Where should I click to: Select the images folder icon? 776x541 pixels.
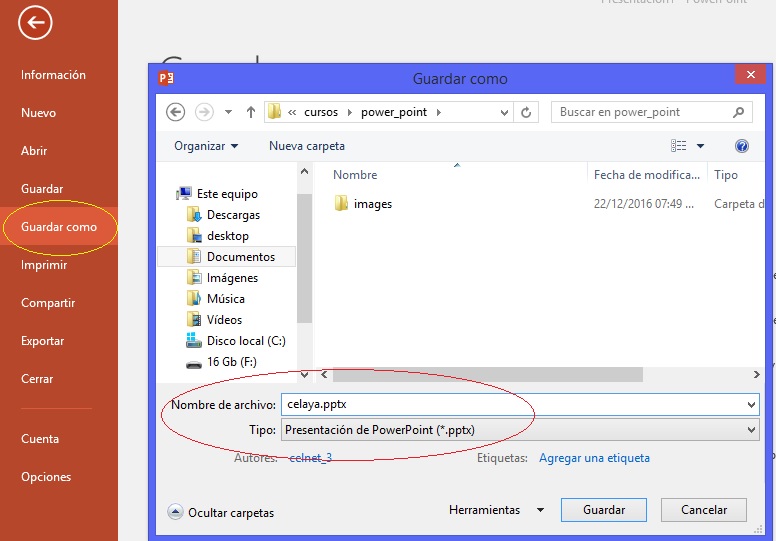pyautogui.click(x=341, y=204)
